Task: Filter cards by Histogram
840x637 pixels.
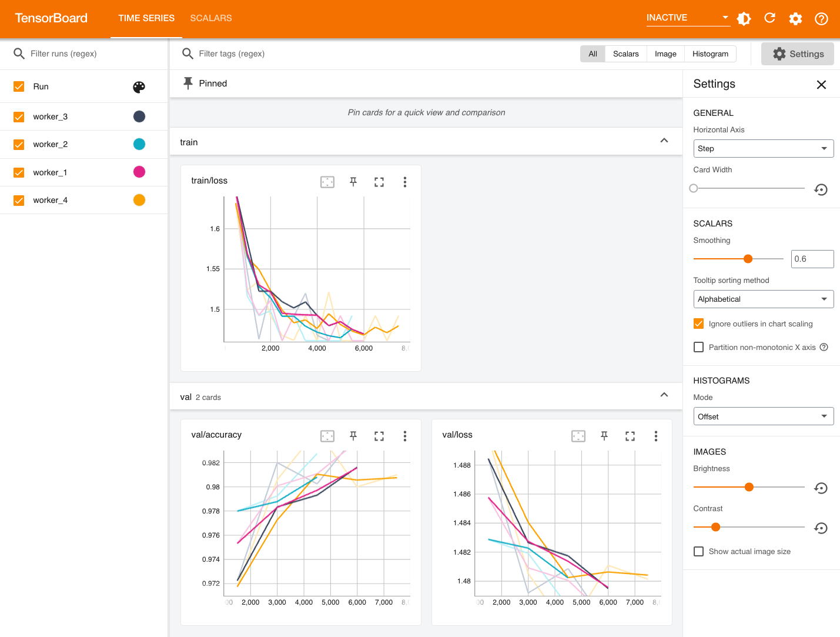Action: pos(710,54)
